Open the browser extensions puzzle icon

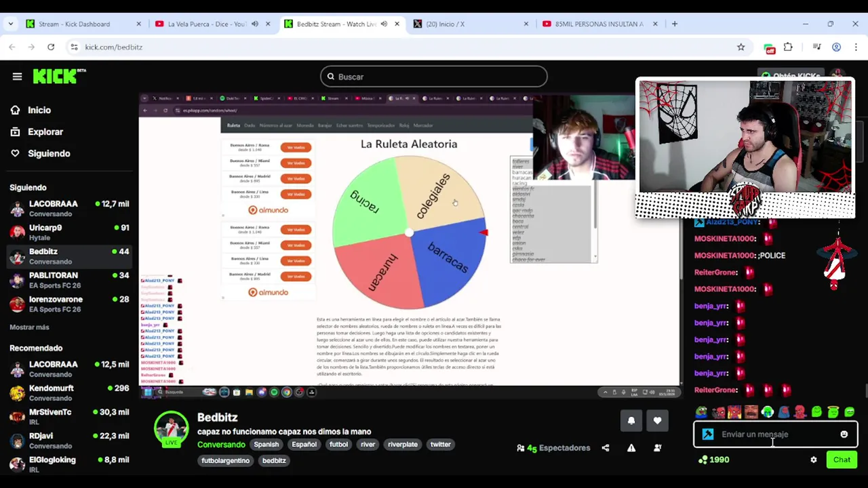click(788, 47)
